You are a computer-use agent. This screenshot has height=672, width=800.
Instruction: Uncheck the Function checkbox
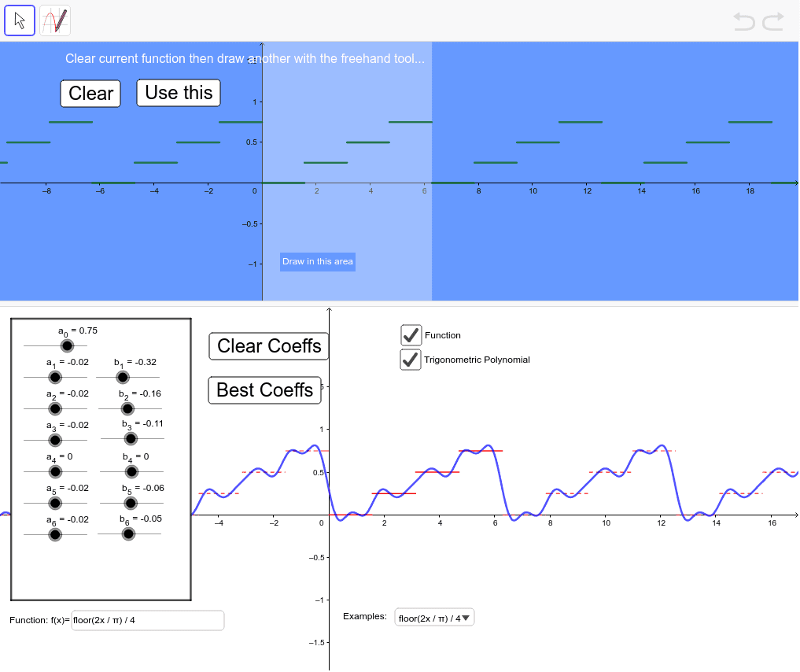pyautogui.click(x=411, y=335)
